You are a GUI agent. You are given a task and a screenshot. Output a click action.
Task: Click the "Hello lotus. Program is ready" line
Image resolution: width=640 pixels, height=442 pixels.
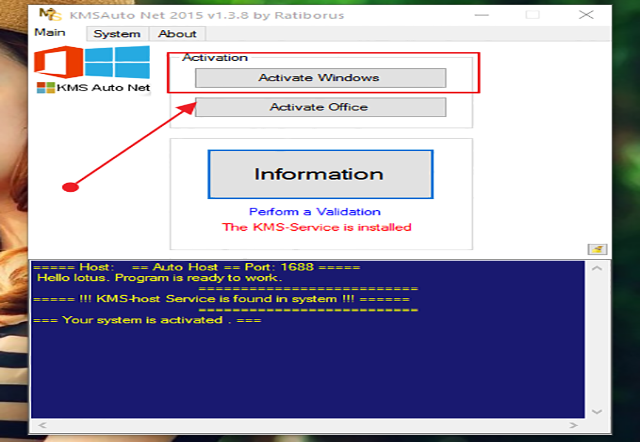(159, 278)
